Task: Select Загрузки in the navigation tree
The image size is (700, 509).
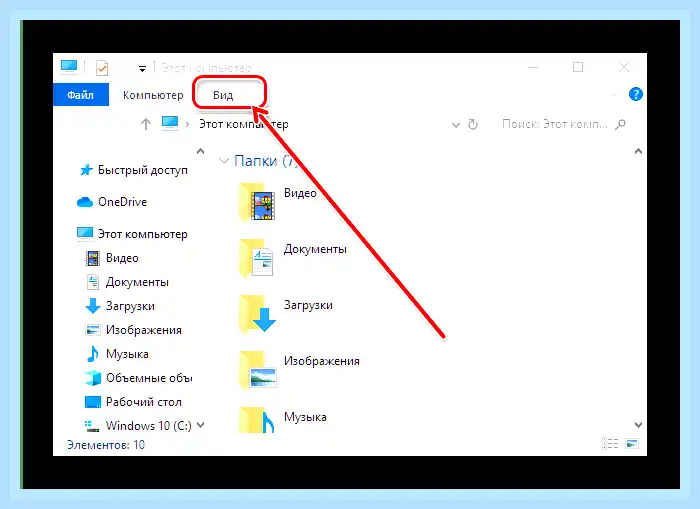Action: coord(130,306)
